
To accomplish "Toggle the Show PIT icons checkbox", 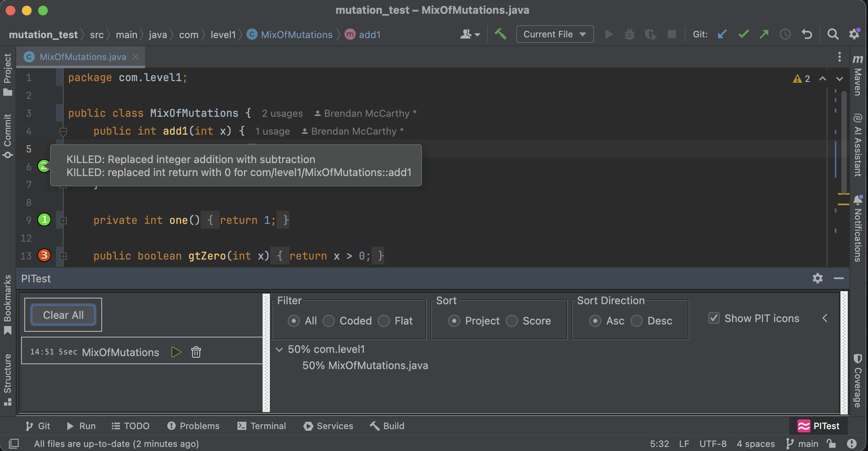I will [714, 318].
